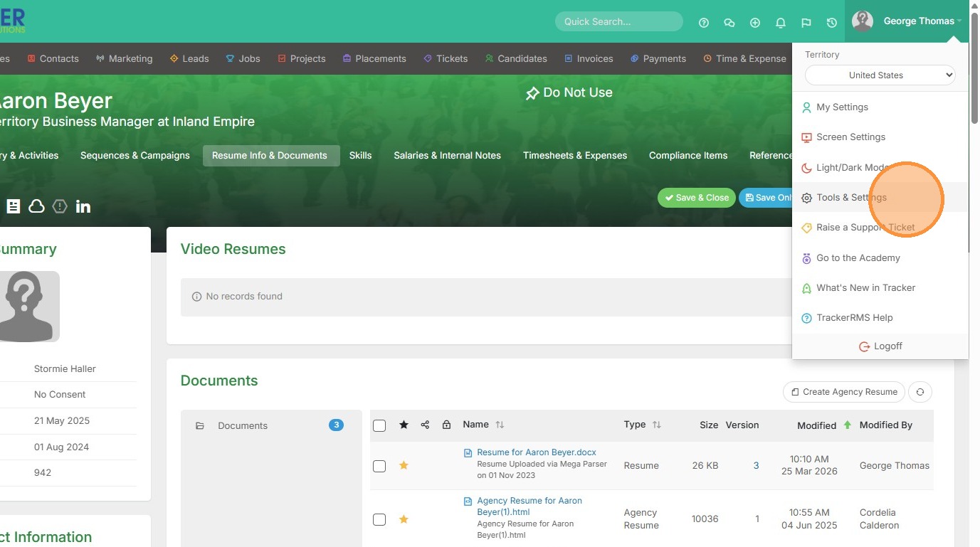980x547 pixels.
Task: Click the Documents folder icon in sidebar
Action: [x=200, y=426]
